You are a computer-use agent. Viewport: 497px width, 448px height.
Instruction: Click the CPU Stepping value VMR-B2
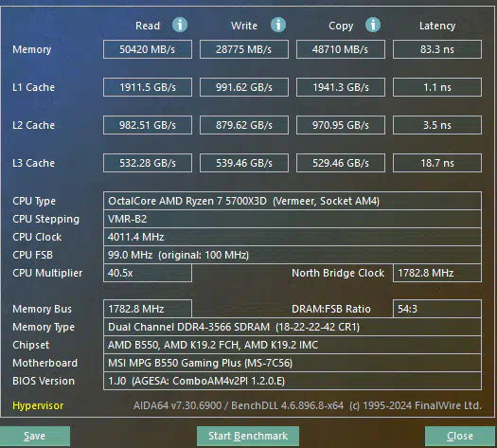tap(293, 219)
